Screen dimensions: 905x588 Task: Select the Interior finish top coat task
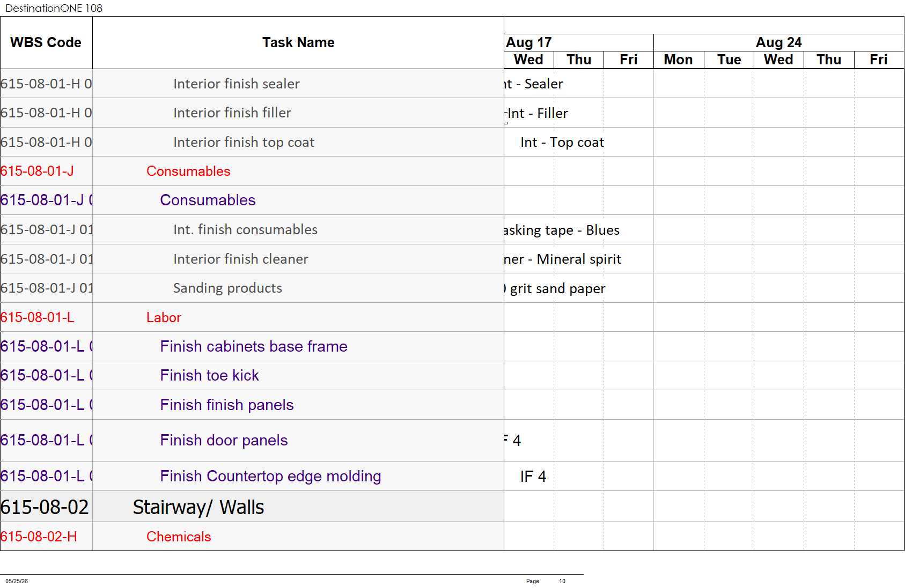[244, 142]
